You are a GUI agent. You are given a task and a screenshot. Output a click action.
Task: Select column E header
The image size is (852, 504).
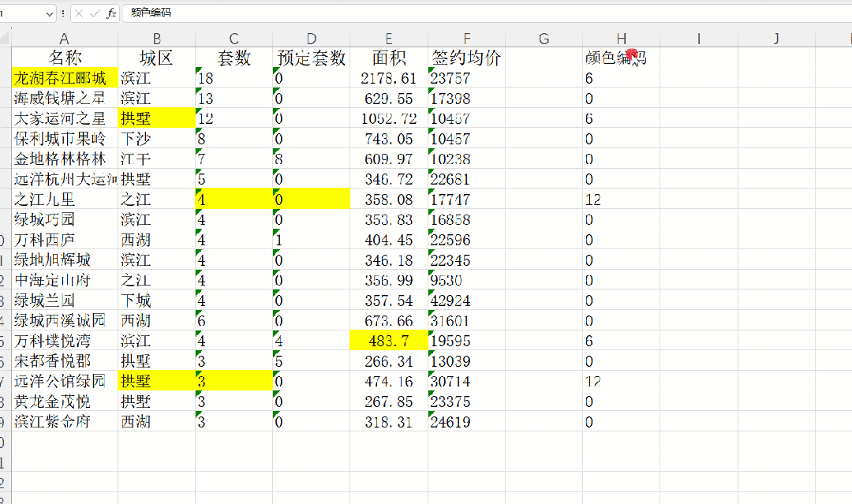[389, 39]
